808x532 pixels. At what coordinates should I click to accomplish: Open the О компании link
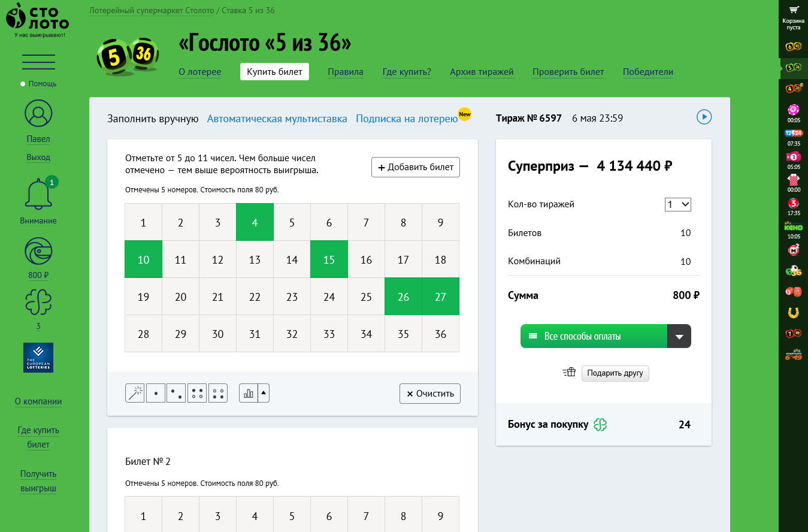(38, 401)
